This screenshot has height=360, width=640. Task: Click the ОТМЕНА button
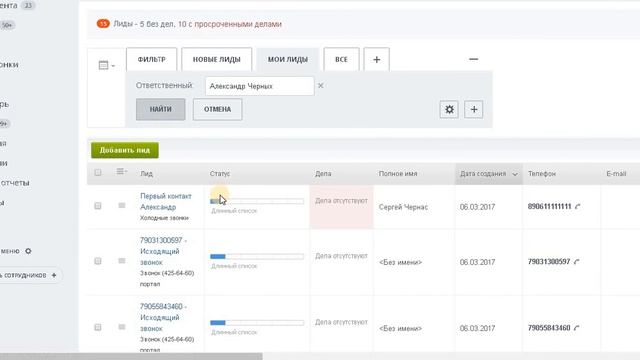pos(218,109)
